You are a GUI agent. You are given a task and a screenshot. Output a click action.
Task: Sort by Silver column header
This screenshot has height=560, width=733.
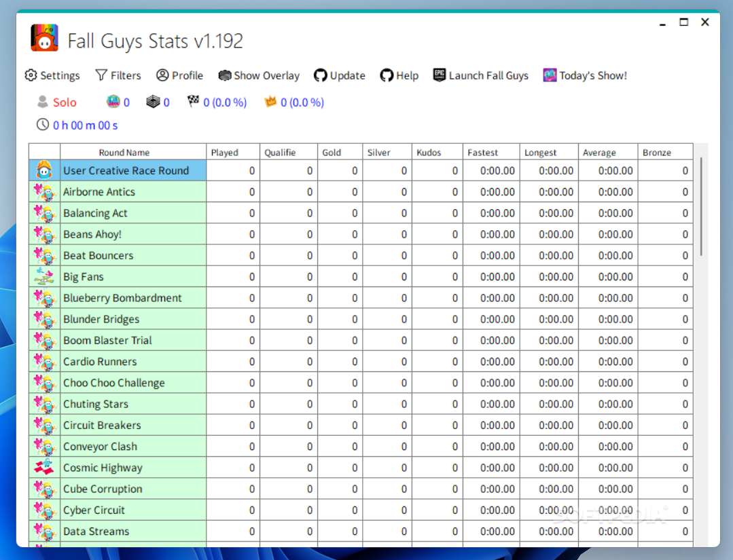[x=387, y=152]
